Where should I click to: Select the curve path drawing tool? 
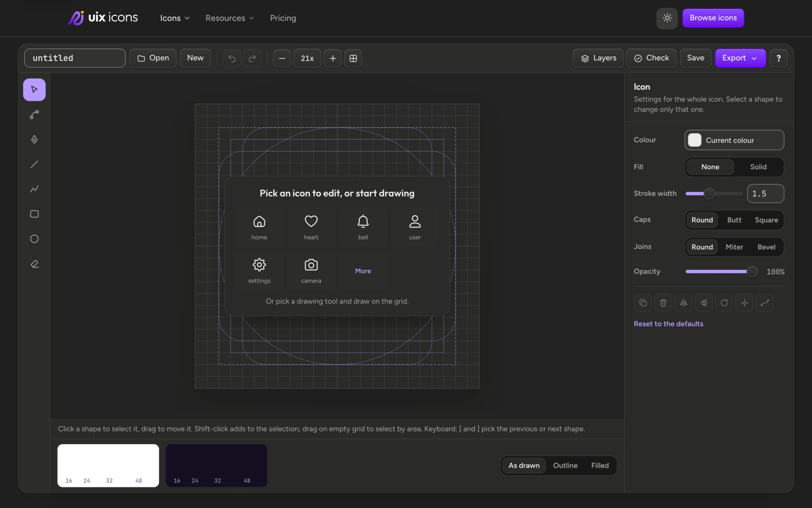coord(35,115)
